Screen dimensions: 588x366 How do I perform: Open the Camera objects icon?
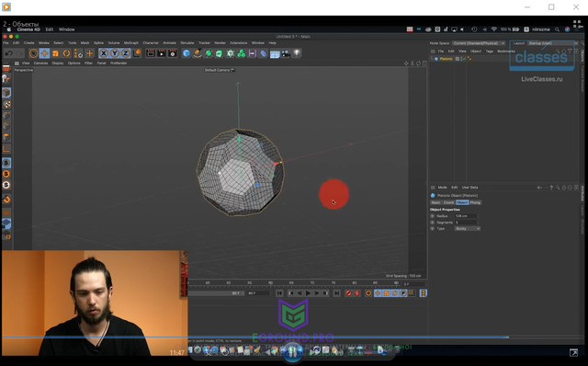click(x=286, y=53)
